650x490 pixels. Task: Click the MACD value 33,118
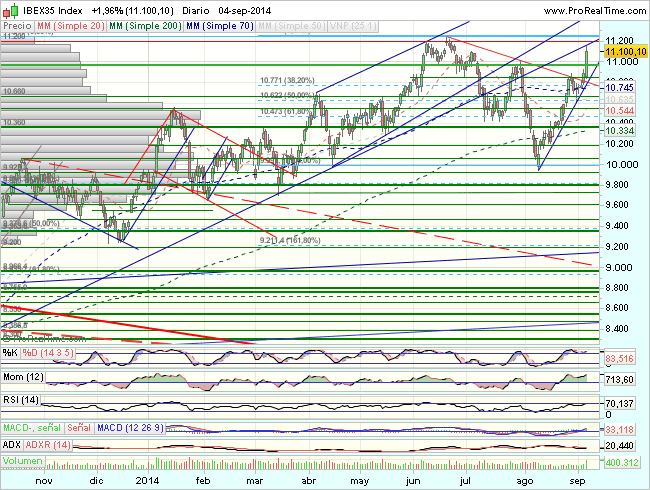pos(619,429)
